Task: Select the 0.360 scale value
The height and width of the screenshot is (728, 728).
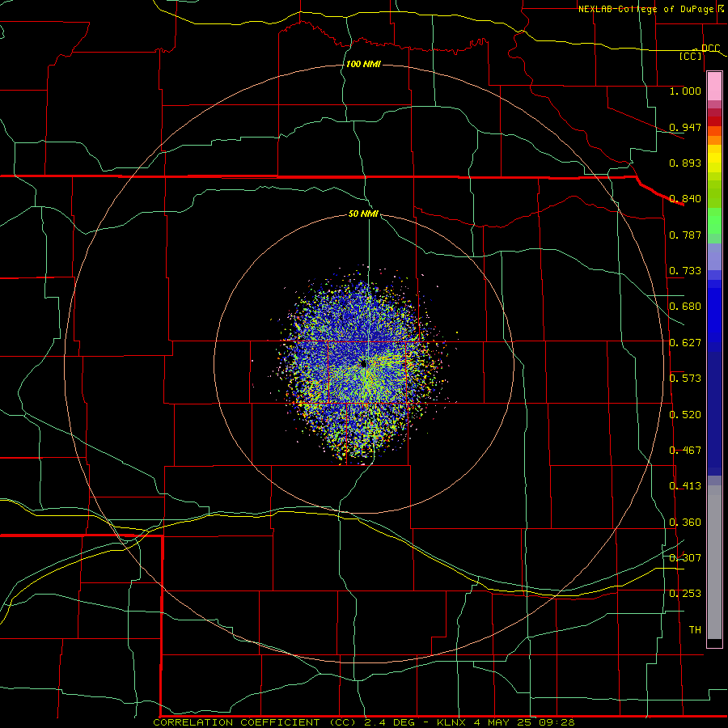Action: (x=685, y=523)
